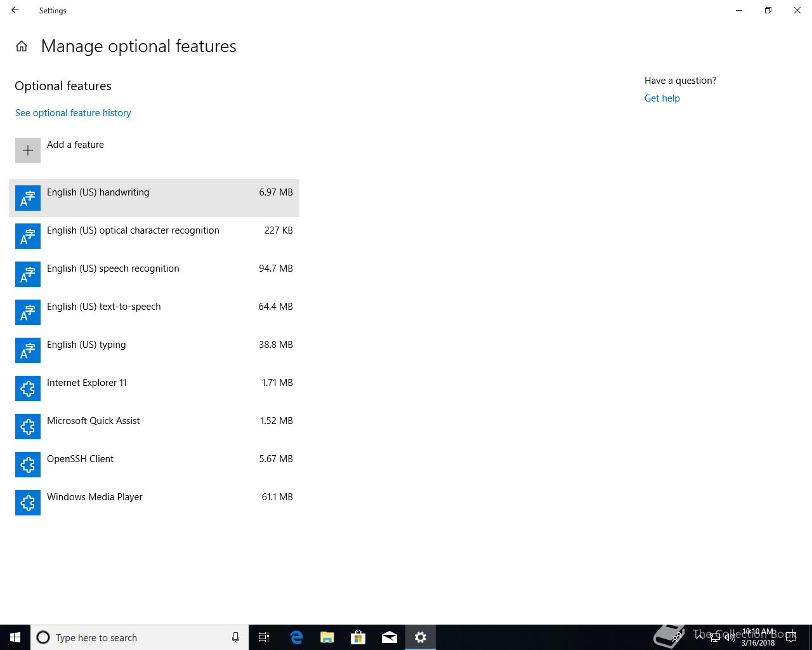Open Task View from the taskbar

click(x=264, y=637)
